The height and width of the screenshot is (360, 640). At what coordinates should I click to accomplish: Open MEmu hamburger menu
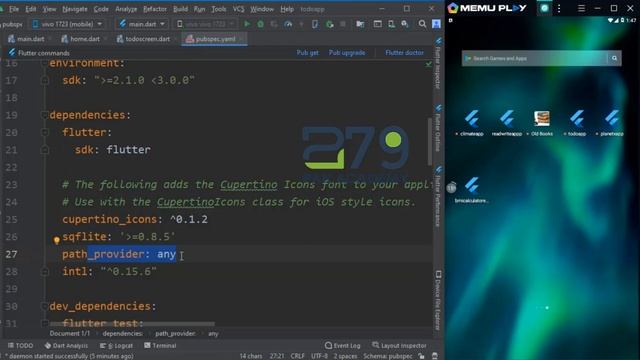(x=581, y=8)
